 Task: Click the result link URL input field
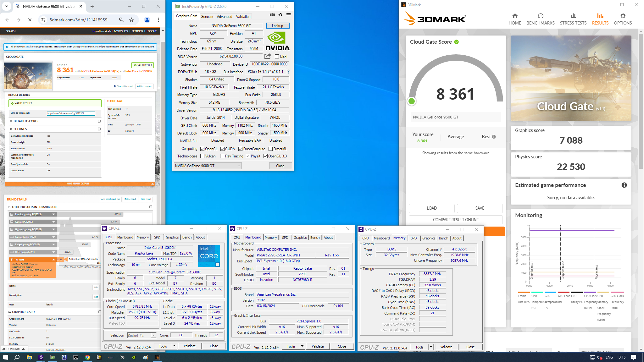click(x=71, y=113)
